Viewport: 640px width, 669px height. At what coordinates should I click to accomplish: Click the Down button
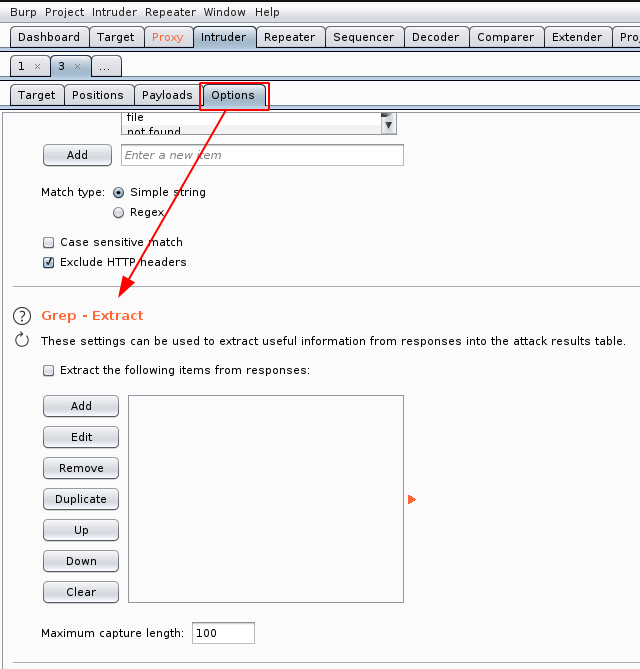click(x=81, y=561)
